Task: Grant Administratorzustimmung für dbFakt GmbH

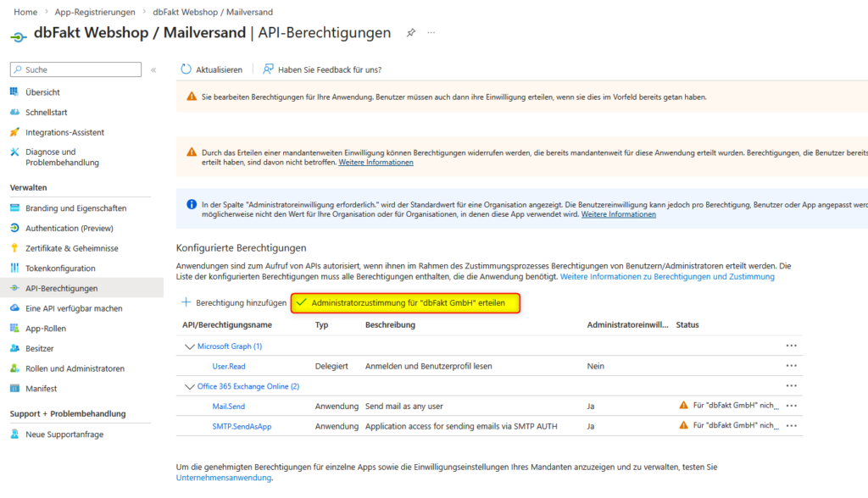Action: coord(405,303)
